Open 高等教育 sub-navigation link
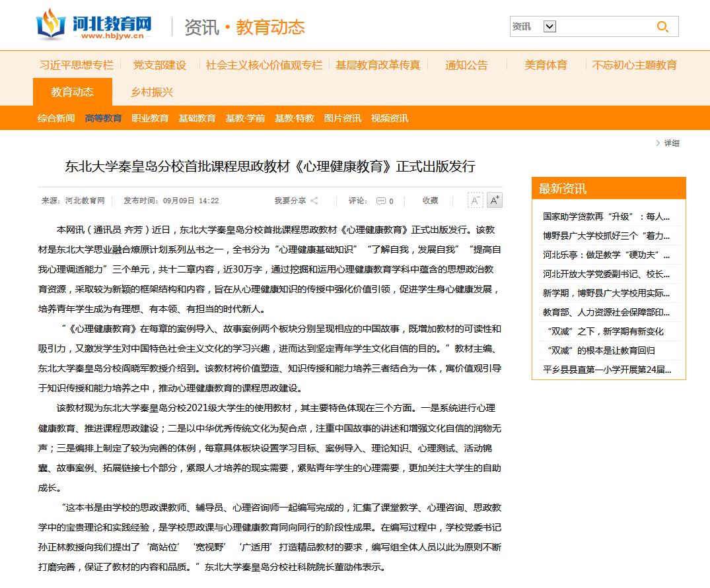The height and width of the screenshot is (588, 710). (103, 119)
